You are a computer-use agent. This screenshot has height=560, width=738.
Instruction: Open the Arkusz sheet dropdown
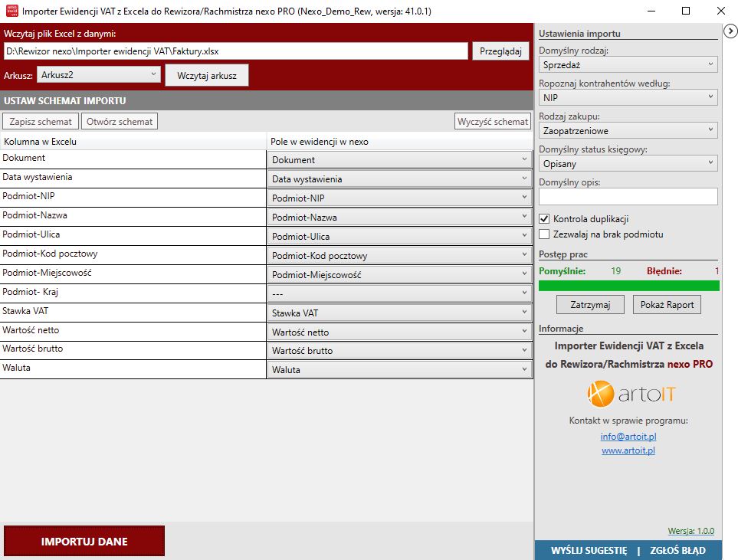99,75
